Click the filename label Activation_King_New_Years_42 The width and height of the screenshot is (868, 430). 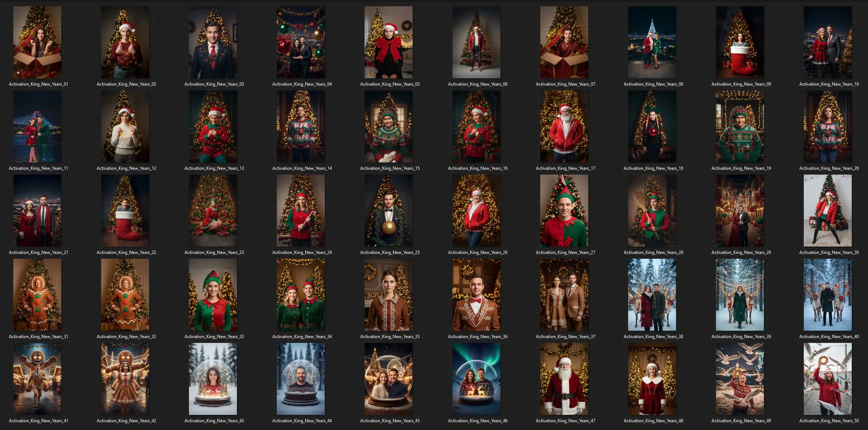[126, 421]
